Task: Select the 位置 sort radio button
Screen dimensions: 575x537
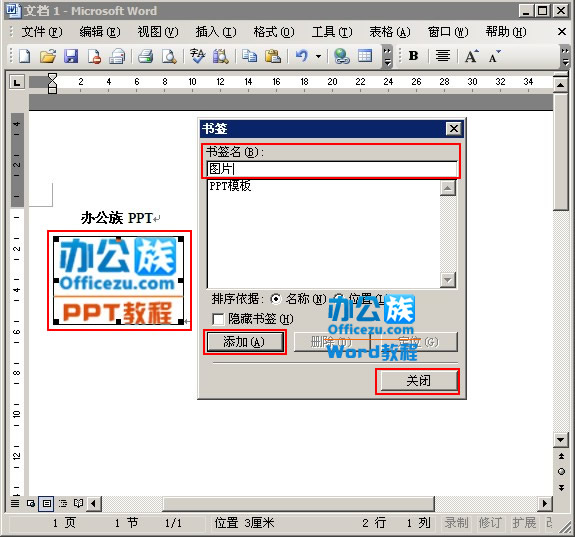Action: point(338,298)
